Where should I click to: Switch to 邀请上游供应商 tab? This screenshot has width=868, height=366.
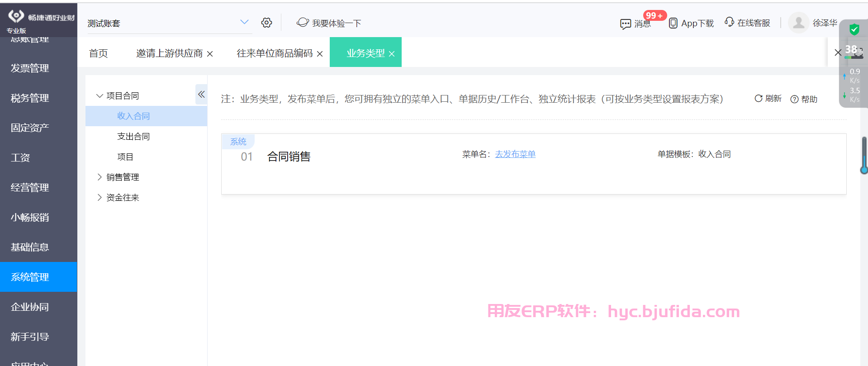click(x=170, y=53)
